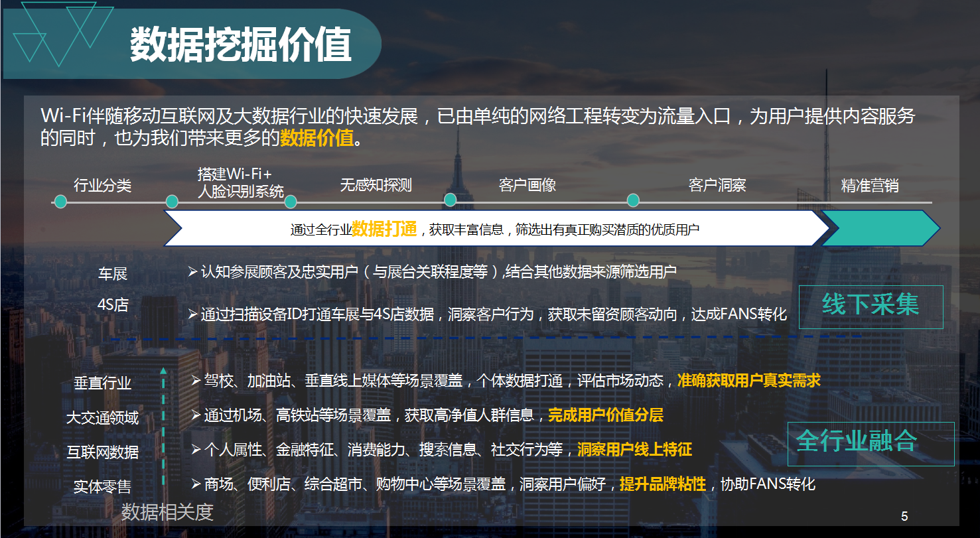
Task: Select the 全行业融合 box
Action: (870, 443)
